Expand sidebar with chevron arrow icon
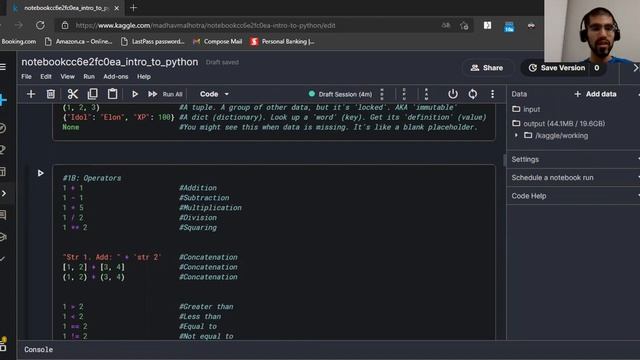Viewport: 640px width, 360px height. point(4,193)
